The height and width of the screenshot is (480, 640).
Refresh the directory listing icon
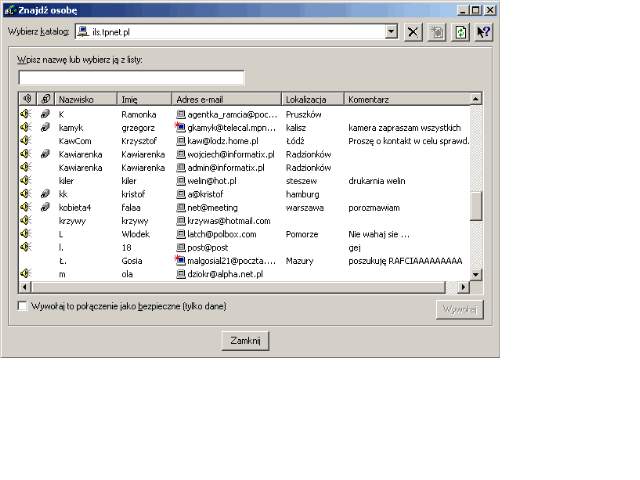(x=460, y=32)
